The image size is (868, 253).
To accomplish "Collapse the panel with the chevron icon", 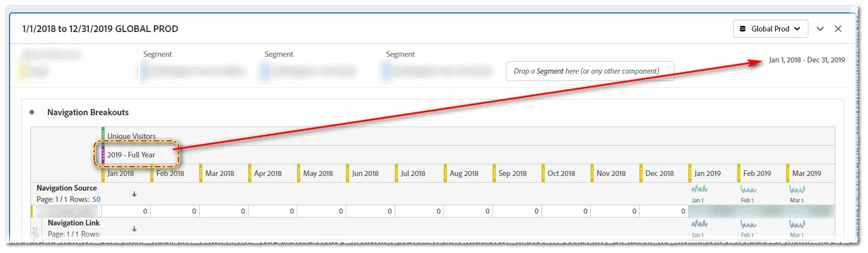I will click(x=820, y=29).
